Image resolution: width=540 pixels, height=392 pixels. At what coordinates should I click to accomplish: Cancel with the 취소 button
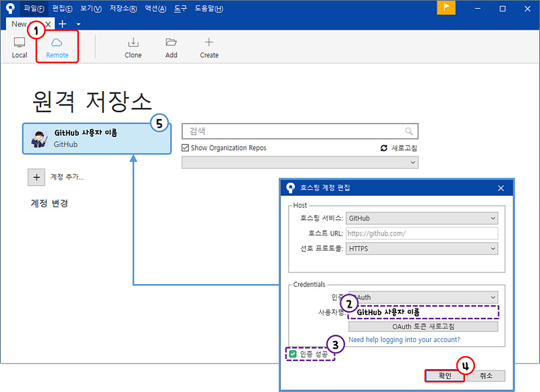click(x=486, y=376)
